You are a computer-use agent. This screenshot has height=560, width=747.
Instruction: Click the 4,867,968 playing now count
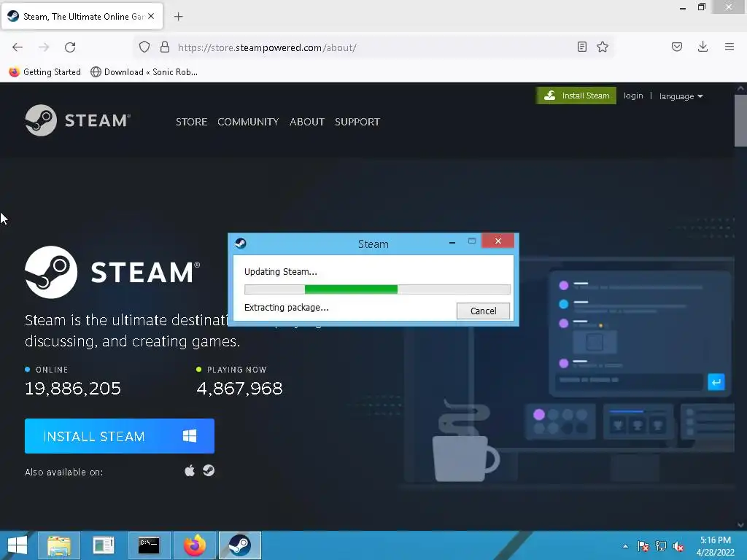[x=239, y=389]
